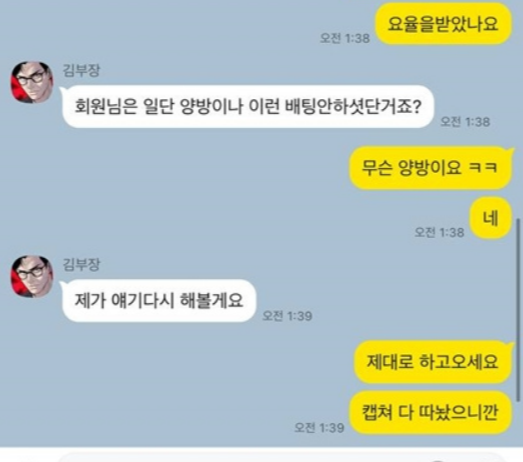Select the '제대로 하고오세요' yellow bubble
The height and width of the screenshot is (462, 523).
click(x=433, y=362)
